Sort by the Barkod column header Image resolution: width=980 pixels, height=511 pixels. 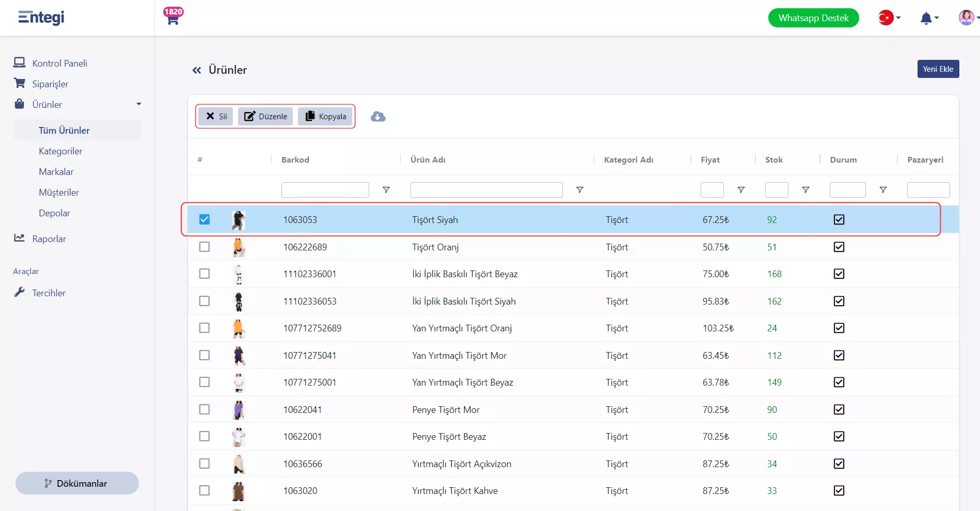click(x=295, y=159)
